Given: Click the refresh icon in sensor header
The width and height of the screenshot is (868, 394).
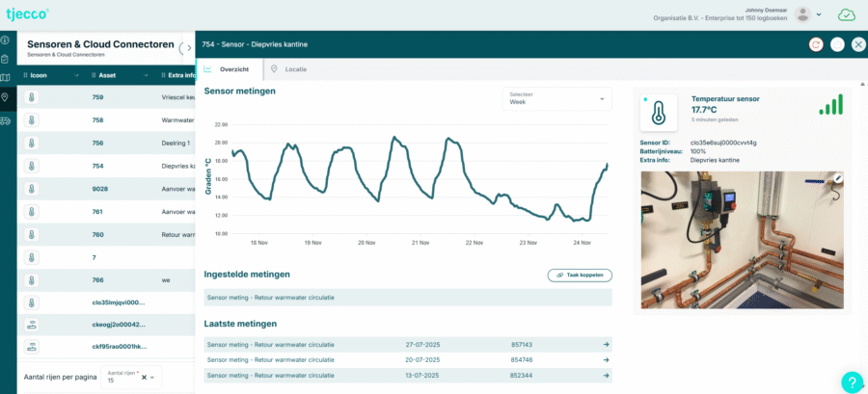Looking at the screenshot, I should point(815,44).
